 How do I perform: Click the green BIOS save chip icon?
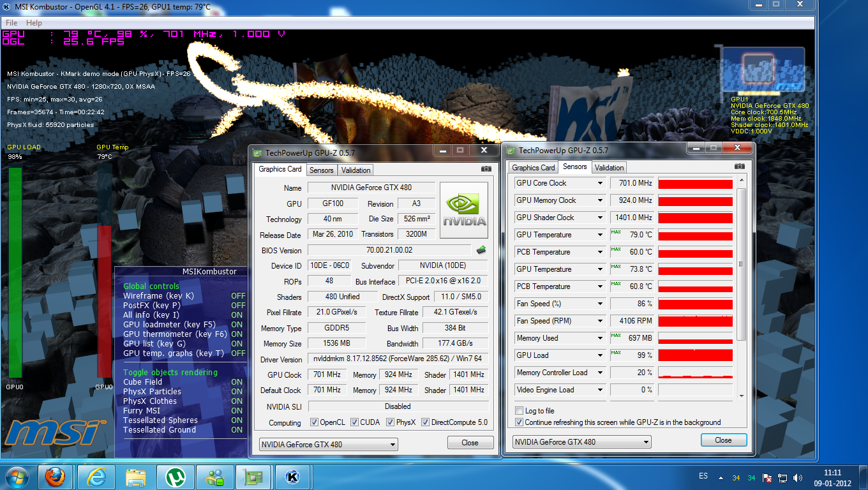[x=482, y=250]
